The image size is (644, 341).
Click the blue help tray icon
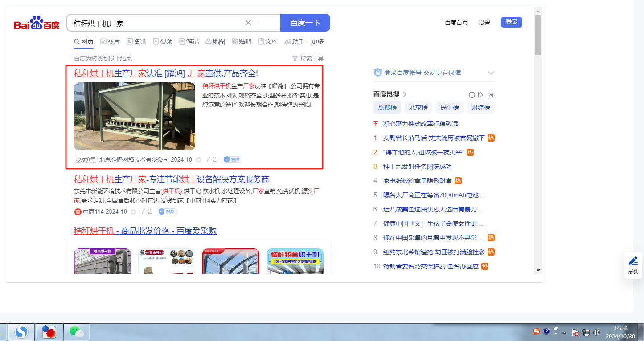(x=546, y=332)
